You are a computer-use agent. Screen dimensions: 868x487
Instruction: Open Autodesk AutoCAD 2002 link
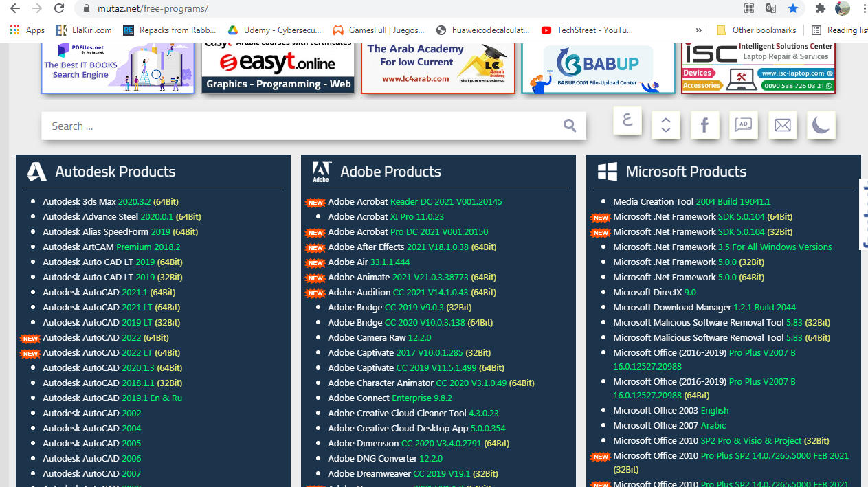coord(91,413)
